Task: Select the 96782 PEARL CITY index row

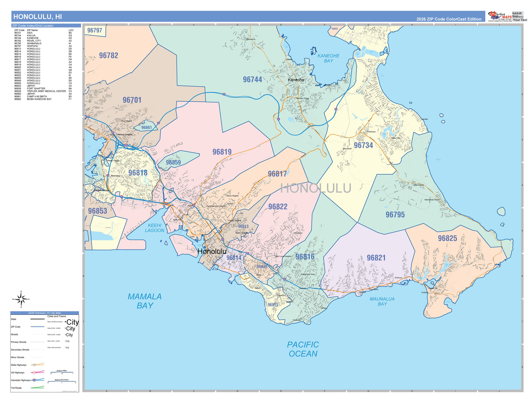Action: point(43,41)
